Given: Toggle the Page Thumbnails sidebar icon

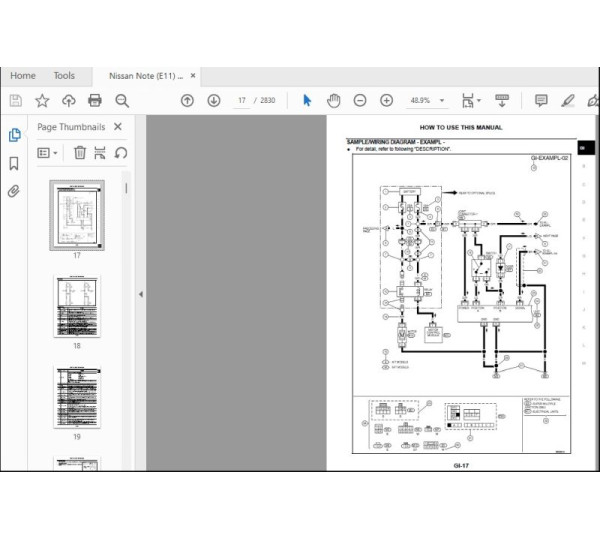Looking at the screenshot, I should tap(15, 135).
